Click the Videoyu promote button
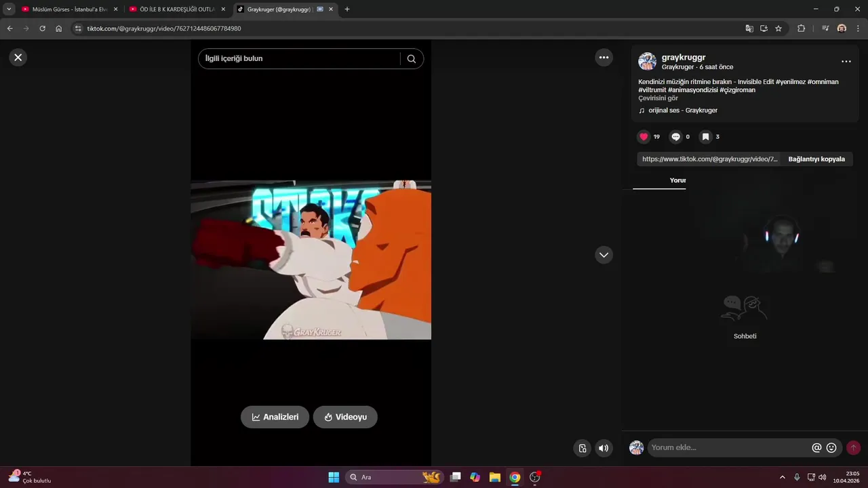This screenshot has height=488, width=868. tap(345, 417)
